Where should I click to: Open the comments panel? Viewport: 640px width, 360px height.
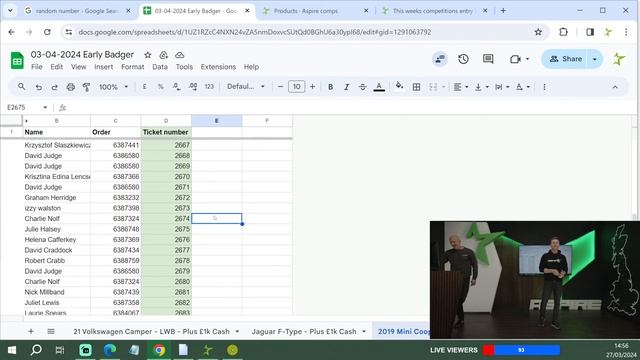(x=488, y=59)
